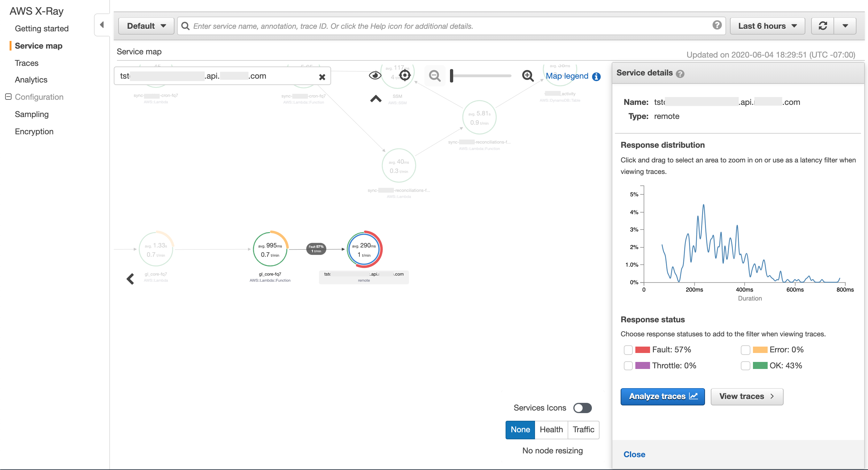
Task: Toggle the Services Icons switch
Action: (x=582, y=408)
